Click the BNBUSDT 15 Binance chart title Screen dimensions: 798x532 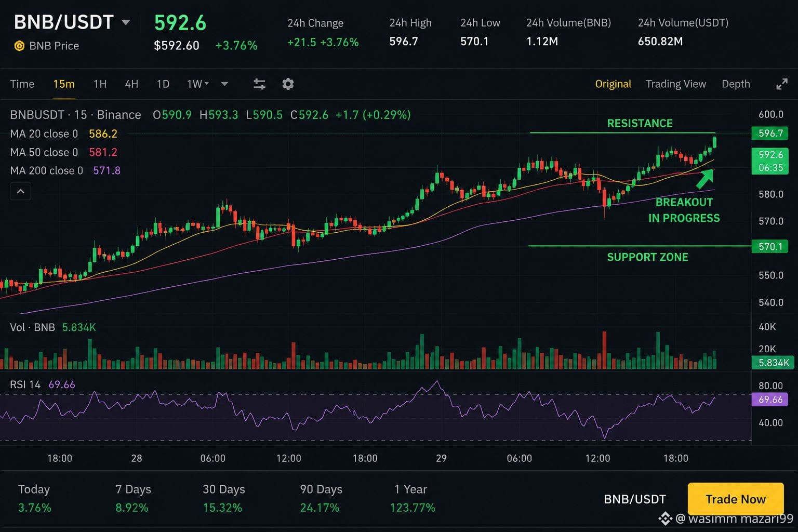coord(75,115)
